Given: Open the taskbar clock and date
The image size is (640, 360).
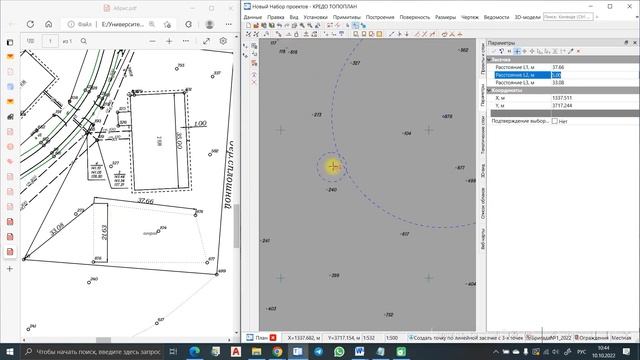Looking at the screenshot, I should [604, 351].
